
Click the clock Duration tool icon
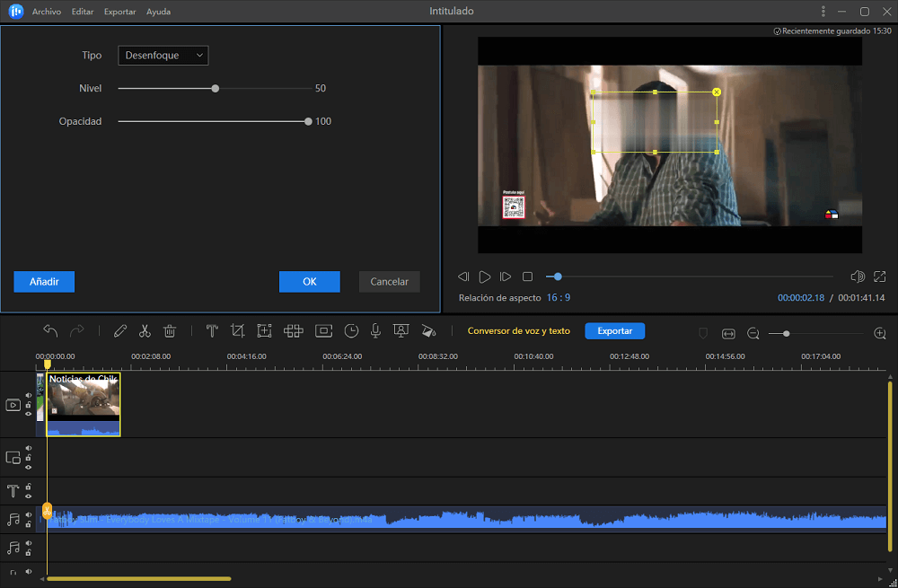click(351, 331)
